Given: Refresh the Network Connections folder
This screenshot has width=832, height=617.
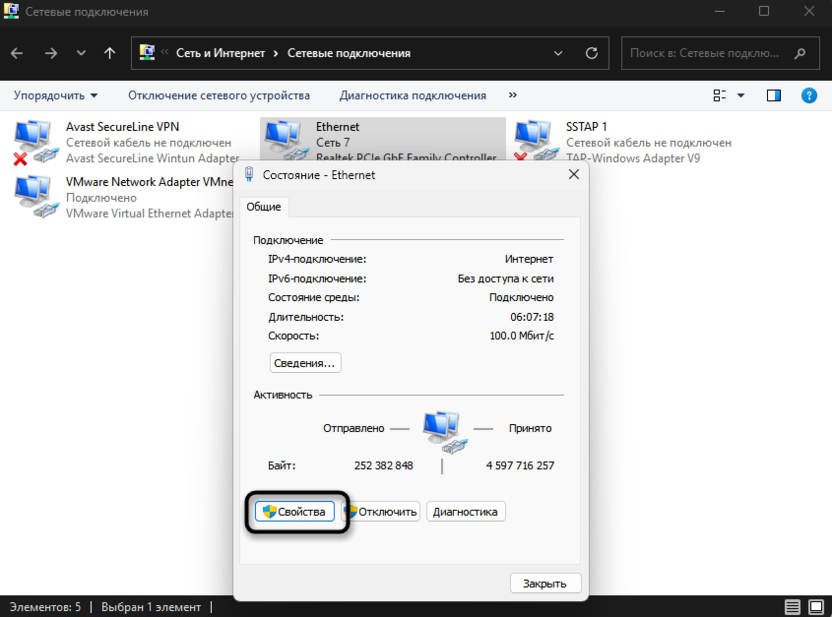Looking at the screenshot, I should point(591,53).
